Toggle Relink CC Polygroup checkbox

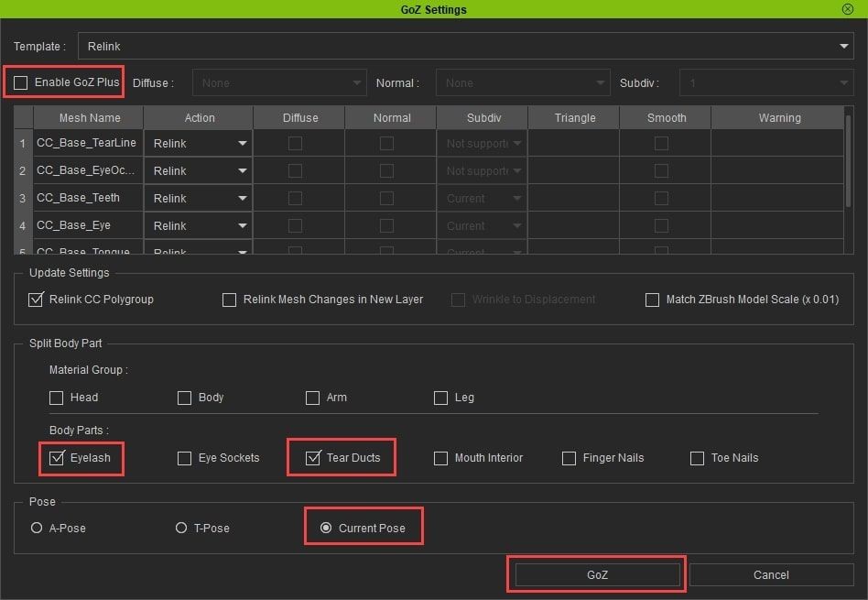(37, 300)
